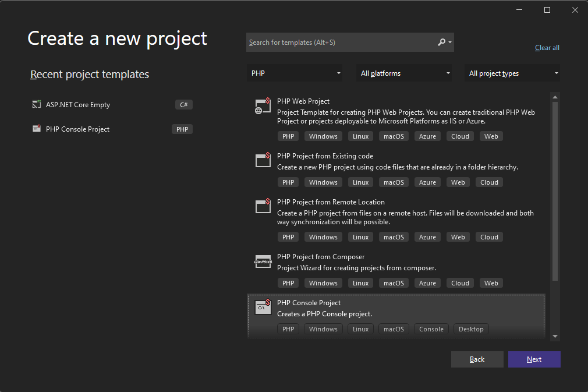
Task: Click the macOS tag under PHP Project from Composer
Action: pyautogui.click(x=394, y=283)
